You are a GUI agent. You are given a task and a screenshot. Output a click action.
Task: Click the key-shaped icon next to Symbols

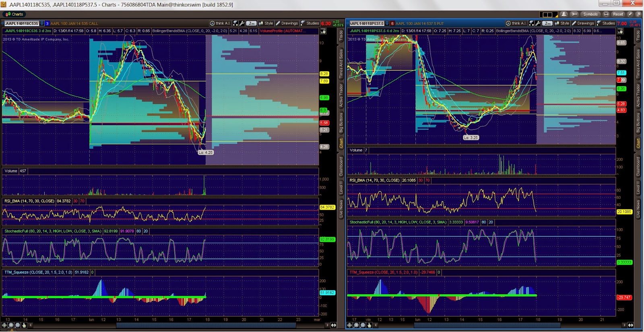click(574, 14)
